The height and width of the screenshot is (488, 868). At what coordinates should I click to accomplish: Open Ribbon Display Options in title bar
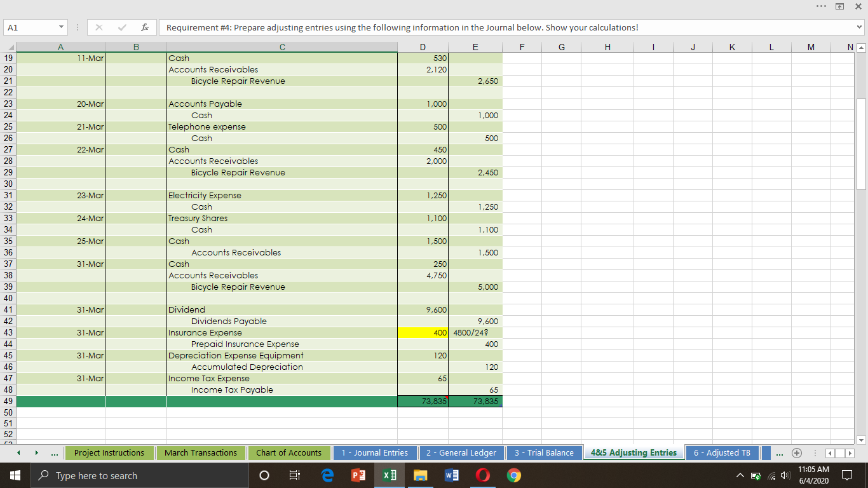tap(839, 6)
